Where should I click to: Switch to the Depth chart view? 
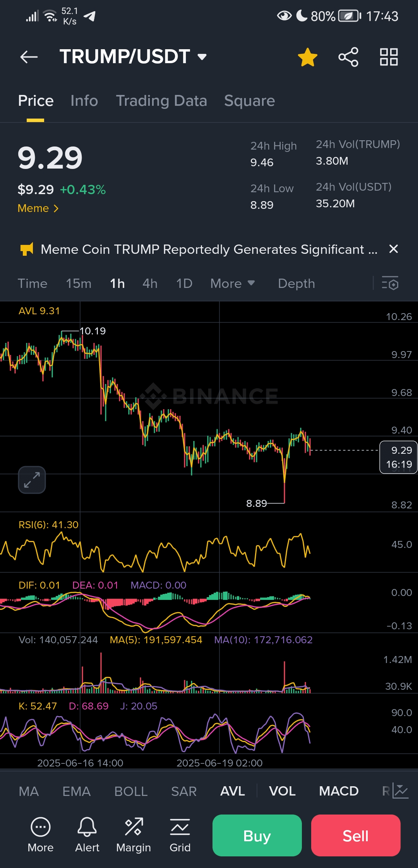pyautogui.click(x=296, y=284)
